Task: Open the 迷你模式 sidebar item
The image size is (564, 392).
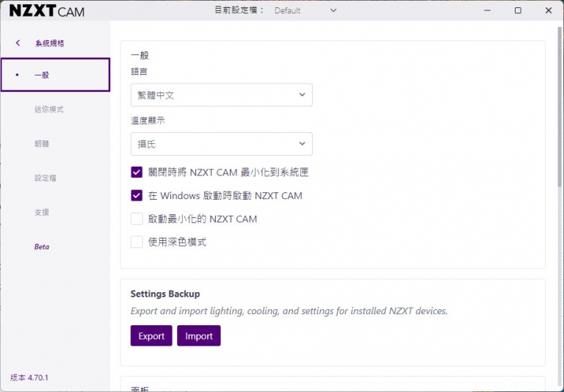Action: click(49, 109)
